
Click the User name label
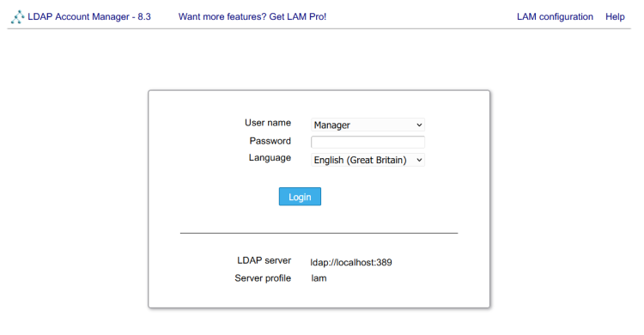268,123
